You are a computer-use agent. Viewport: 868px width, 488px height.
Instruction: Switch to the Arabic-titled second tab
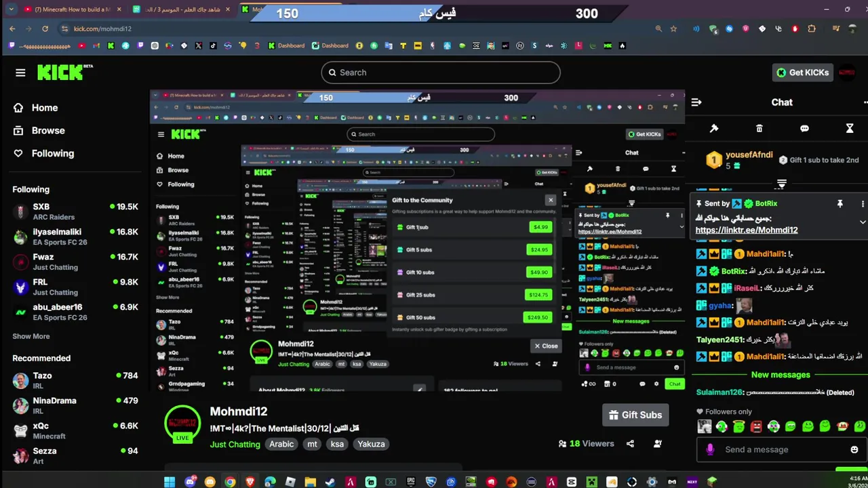pyautogui.click(x=182, y=9)
